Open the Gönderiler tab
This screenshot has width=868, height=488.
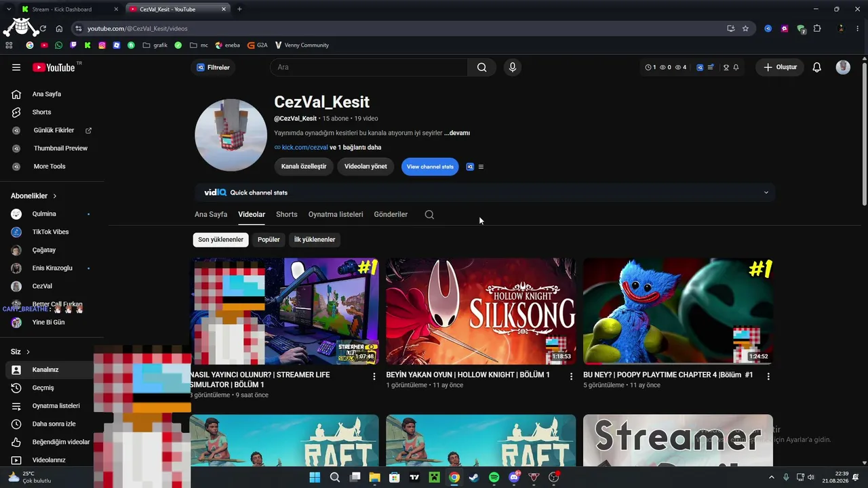pyautogui.click(x=391, y=214)
